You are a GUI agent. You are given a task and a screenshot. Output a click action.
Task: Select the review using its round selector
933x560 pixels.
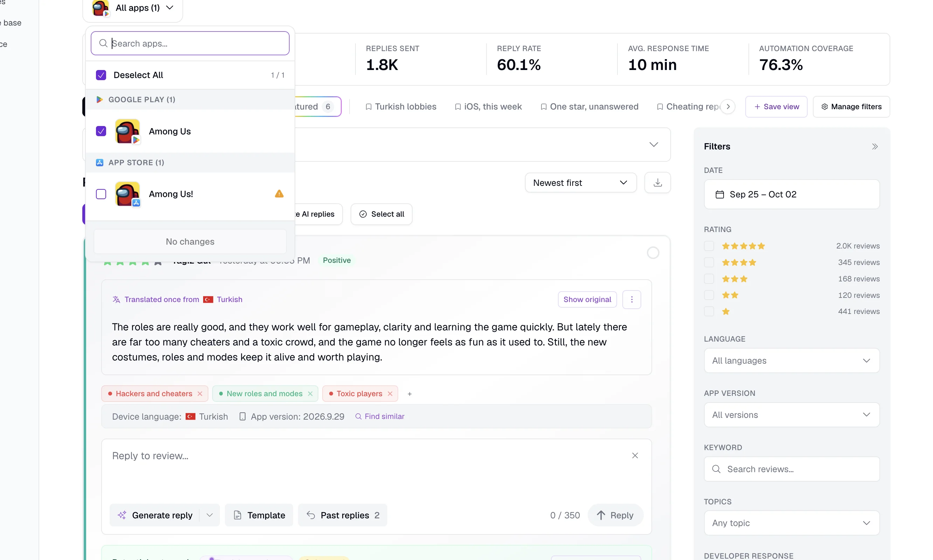(653, 253)
